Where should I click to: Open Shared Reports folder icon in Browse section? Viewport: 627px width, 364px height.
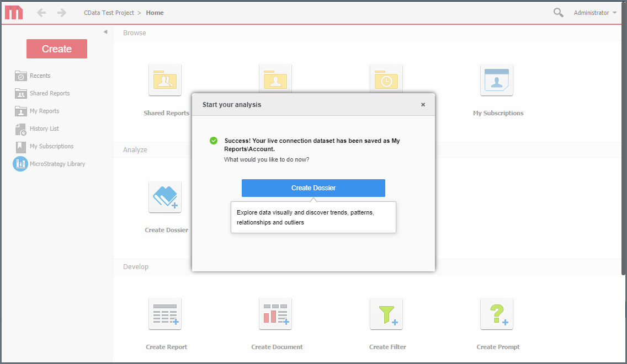coord(165,79)
